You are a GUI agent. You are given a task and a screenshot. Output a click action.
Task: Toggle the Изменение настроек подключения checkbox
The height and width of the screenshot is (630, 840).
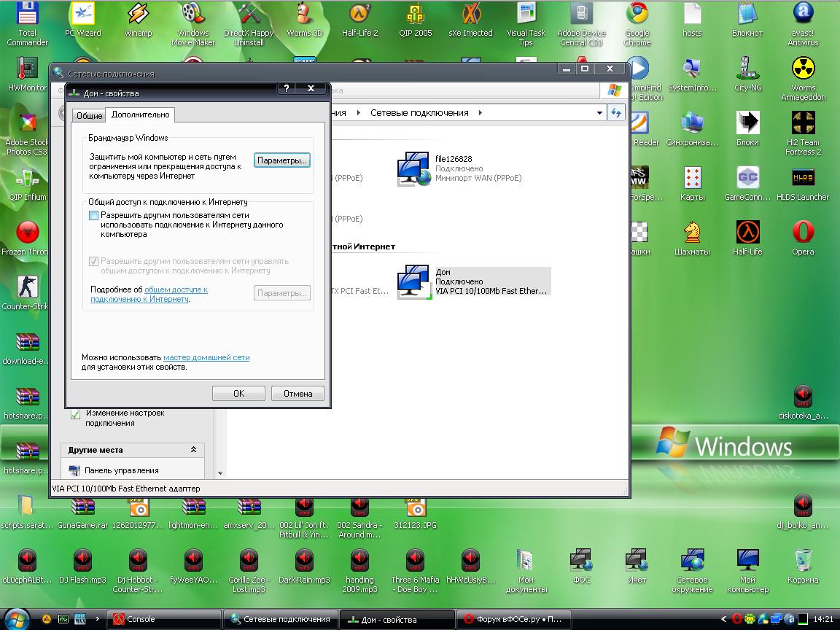coord(75,414)
